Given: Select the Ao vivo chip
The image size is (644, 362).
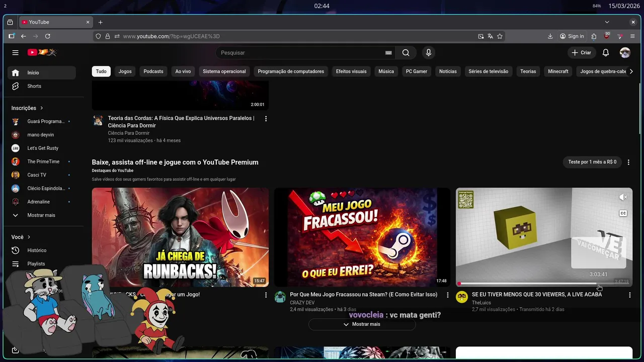Looking at the screenshot, I should 183,71.
